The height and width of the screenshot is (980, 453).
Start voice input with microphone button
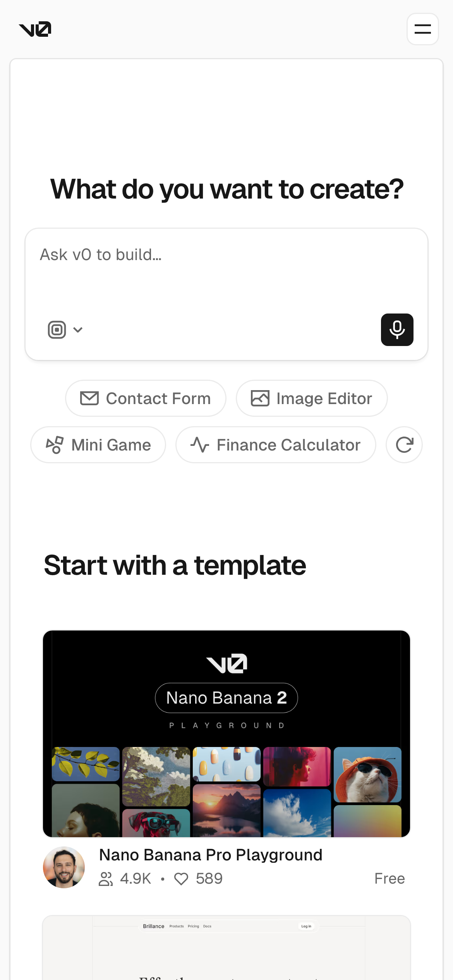[397, 330]
